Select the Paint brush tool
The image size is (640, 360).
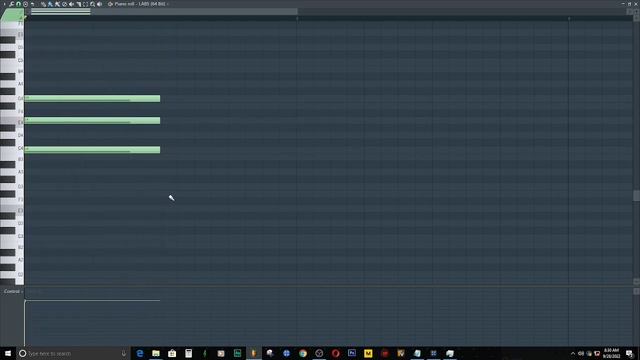[x=50, y=4]
